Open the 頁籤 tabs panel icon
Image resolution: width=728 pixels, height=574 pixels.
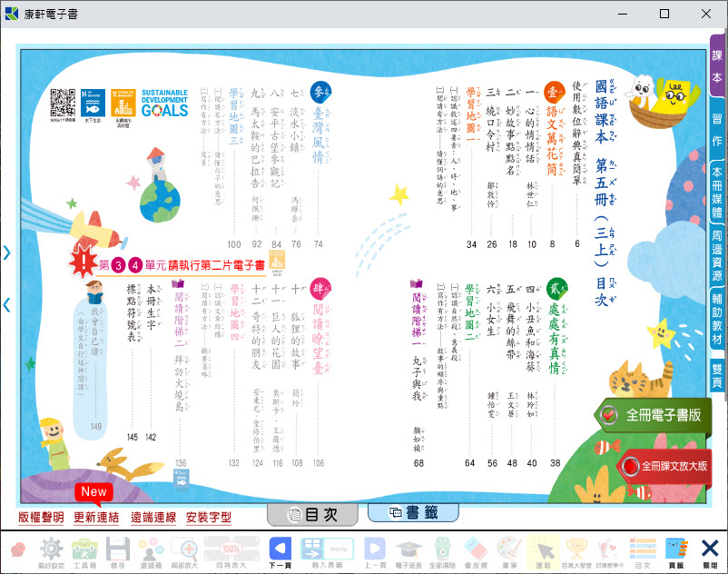click(x=675, y=550)
